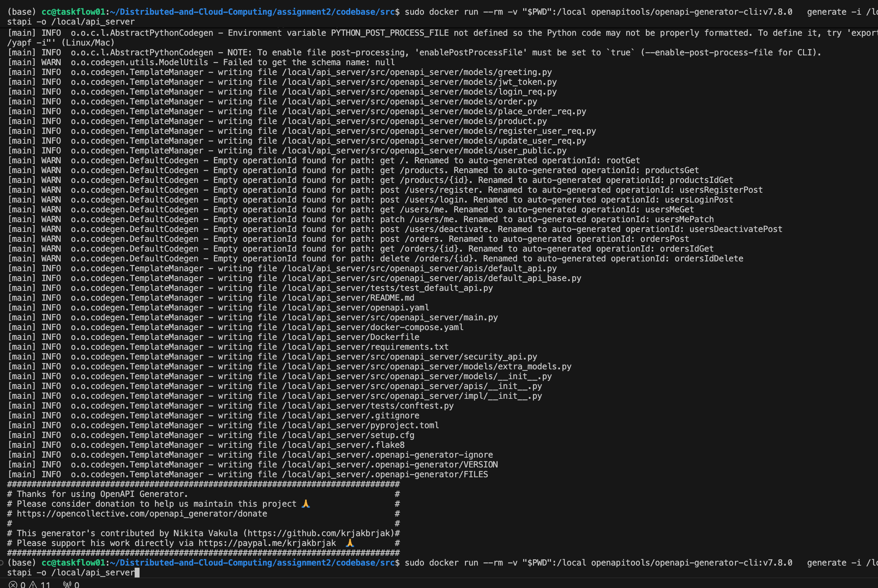Open the paypal.me/krjakbrjak link
Viewport: 878px width, 588px height.
tap(267, 543)
